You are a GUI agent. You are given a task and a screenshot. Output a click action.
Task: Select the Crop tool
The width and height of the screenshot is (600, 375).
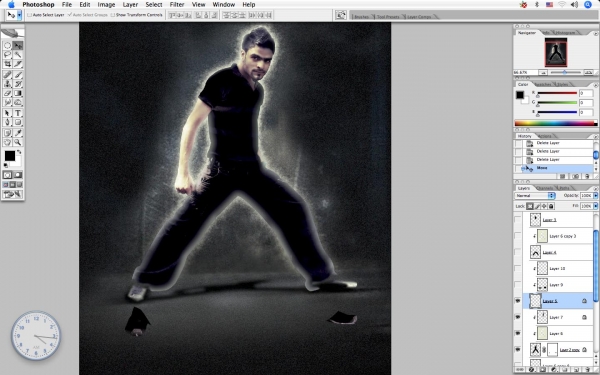point(7,64)
